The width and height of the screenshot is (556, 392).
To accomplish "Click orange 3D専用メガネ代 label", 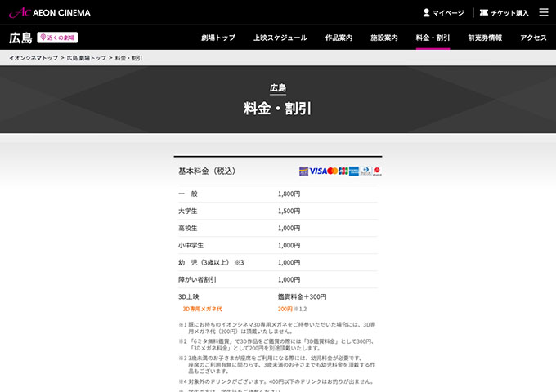I will click(x=203, y=309).
